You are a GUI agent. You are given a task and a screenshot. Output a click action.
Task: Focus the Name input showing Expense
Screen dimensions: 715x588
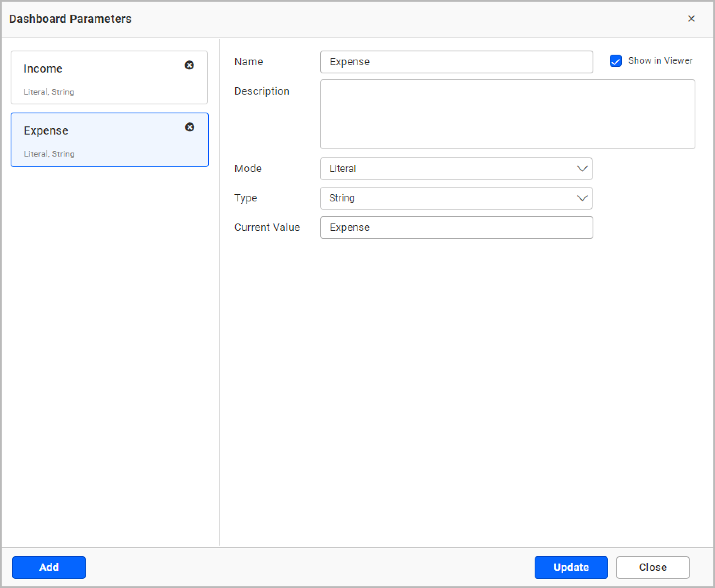tap(456, 62)
